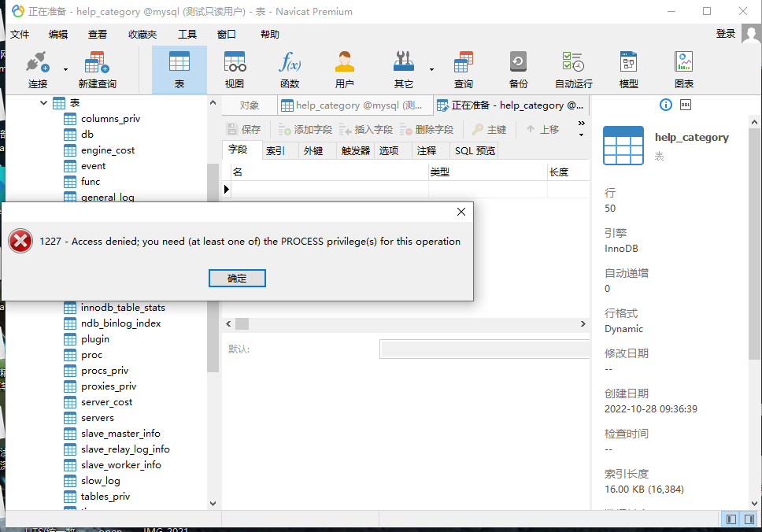
Task: Select the db table
Action: [x=87, y=134]
